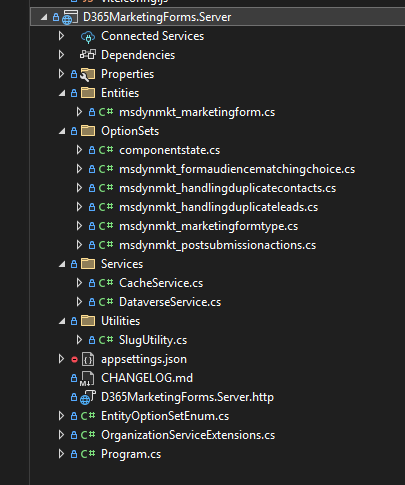The image size is (405, 485).
Task: Select the Properties folder
Action: click(127, 74)
